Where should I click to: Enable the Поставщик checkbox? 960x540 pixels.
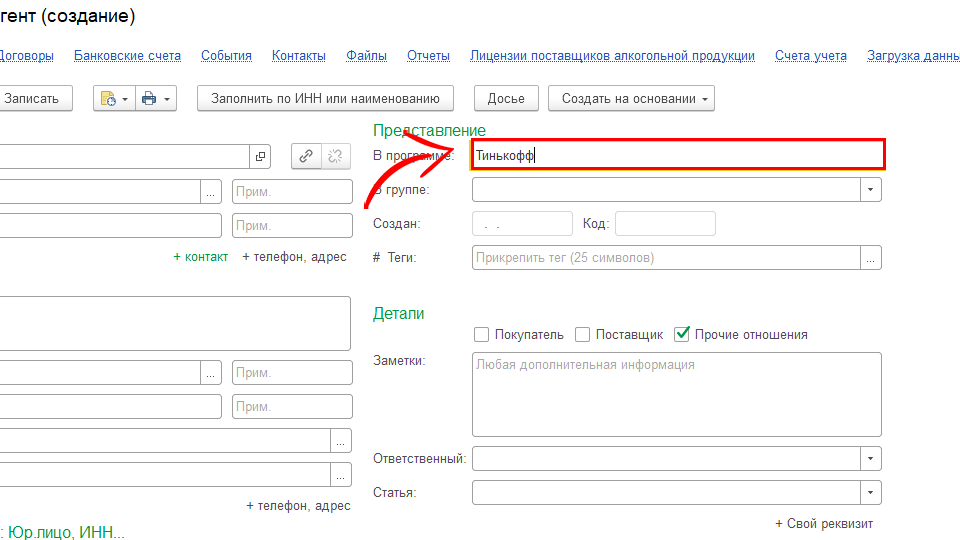(x=583, y=335)
